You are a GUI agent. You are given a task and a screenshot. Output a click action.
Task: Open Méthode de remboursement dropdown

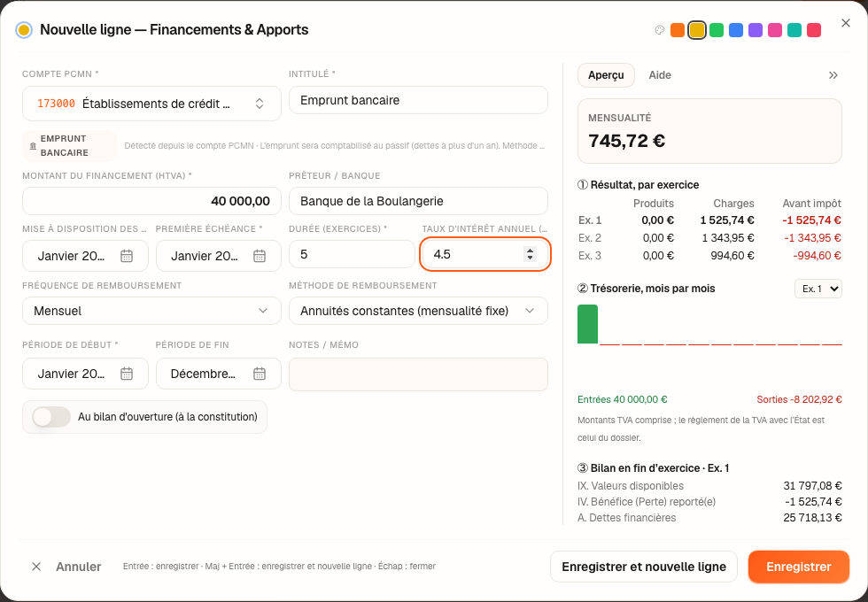tap(418, 311)
